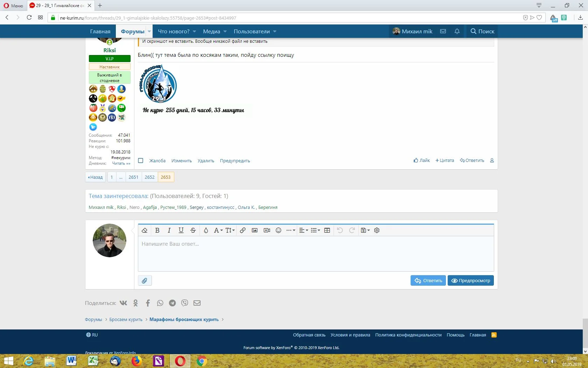
Task: Expand the font size dropdown
Action: pos(230,230)
